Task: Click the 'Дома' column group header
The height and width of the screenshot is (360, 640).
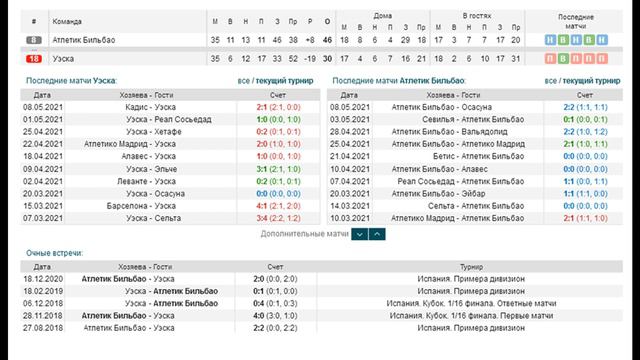Action: click(382, 16)
